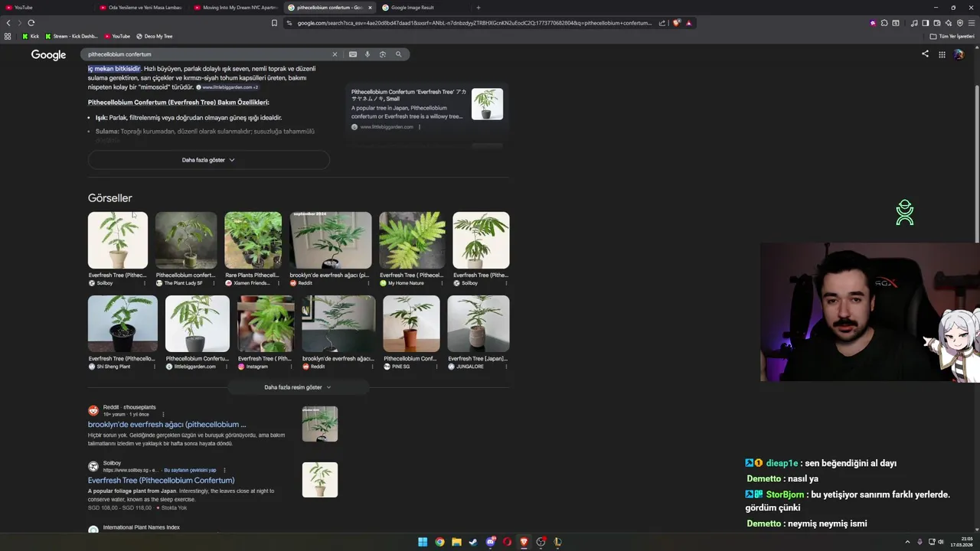Screen dimensions: 980x551
Task: Open the Reddit september 2024 everfresh image
Action: 331,240
